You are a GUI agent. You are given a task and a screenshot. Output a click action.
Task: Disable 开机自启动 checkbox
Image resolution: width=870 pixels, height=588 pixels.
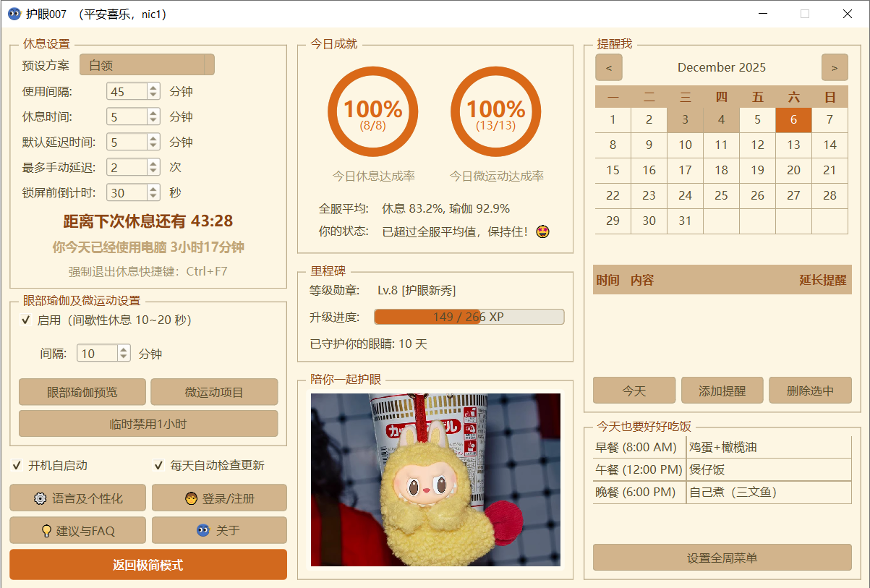pos(17,465)
